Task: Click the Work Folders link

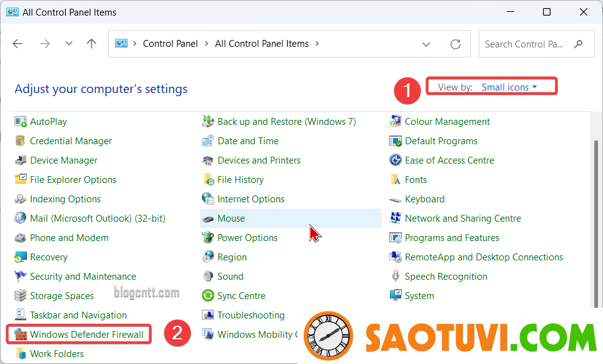Action: 57,353
